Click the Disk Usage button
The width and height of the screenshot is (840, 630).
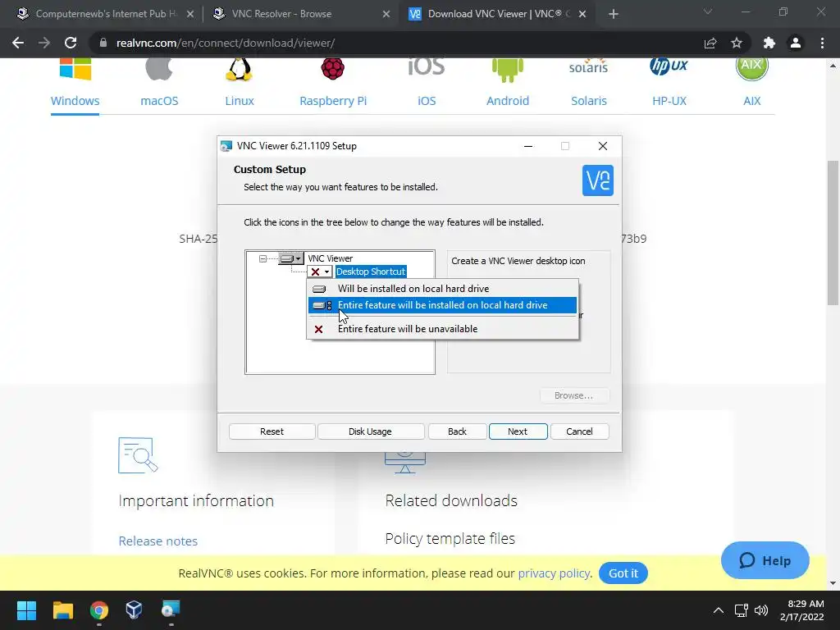(370, 431)
